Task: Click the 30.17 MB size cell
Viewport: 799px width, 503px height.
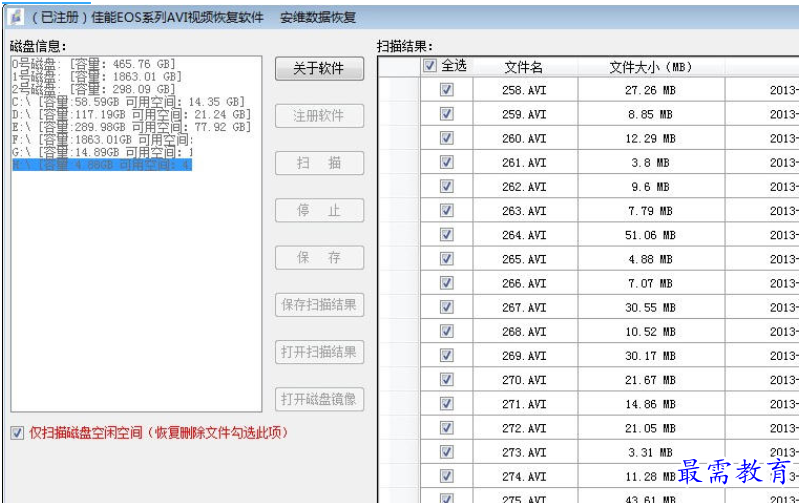Action: pyautogui.click(x=650, y=356)
